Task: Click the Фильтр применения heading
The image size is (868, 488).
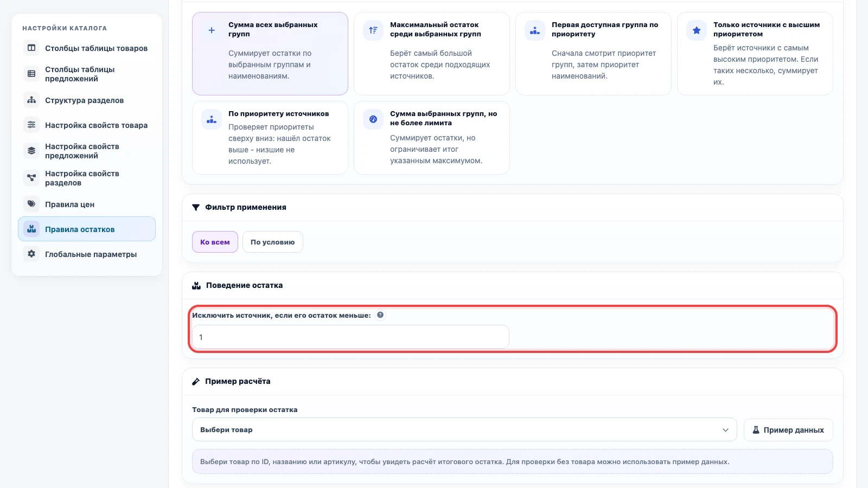Action: point(246,208)
